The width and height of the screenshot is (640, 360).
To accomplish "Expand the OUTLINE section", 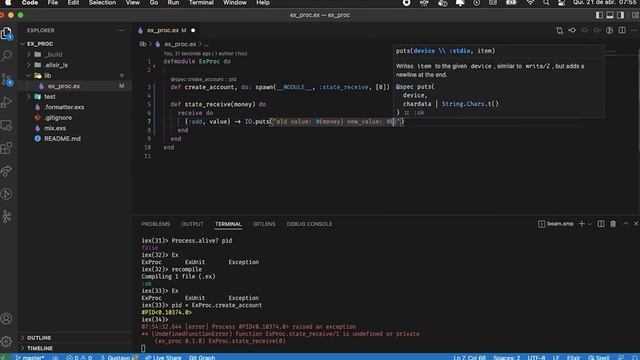I will pyautogui.click(x=39, y=338).
